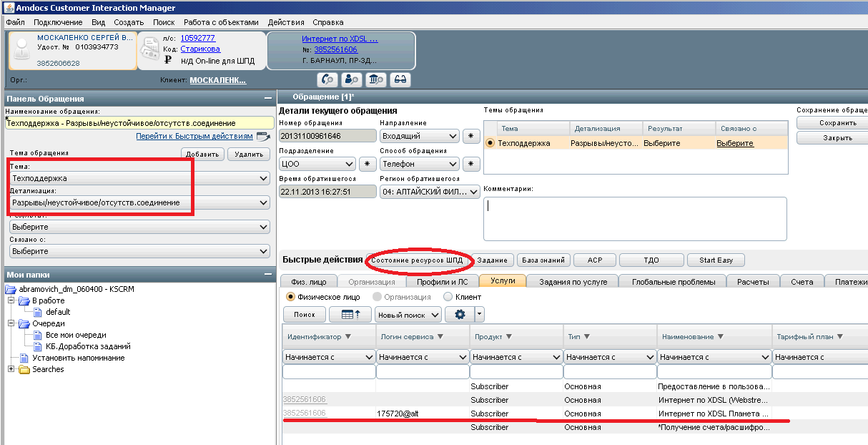Minimize Мои папки panel

(267, 274)
